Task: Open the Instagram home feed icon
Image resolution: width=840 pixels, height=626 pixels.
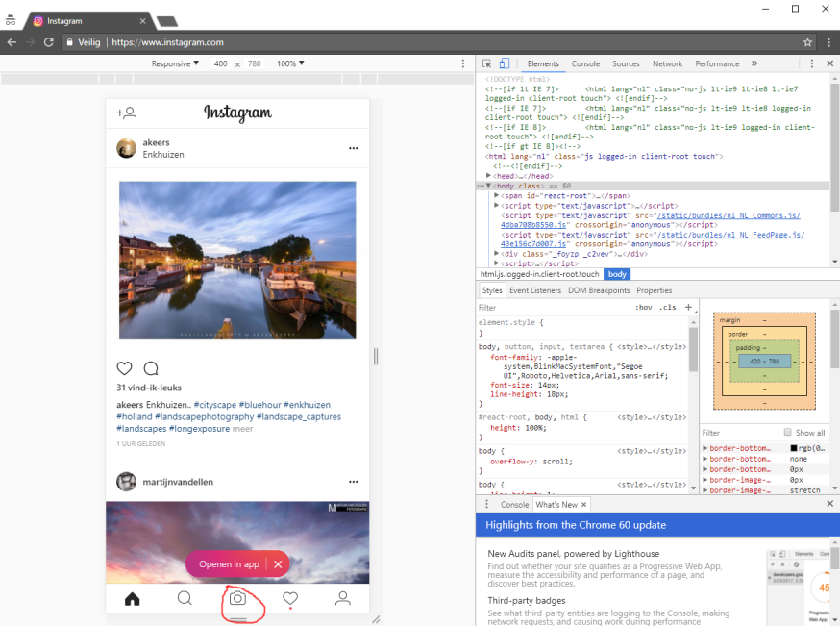Action: click(x=132, y=599)
